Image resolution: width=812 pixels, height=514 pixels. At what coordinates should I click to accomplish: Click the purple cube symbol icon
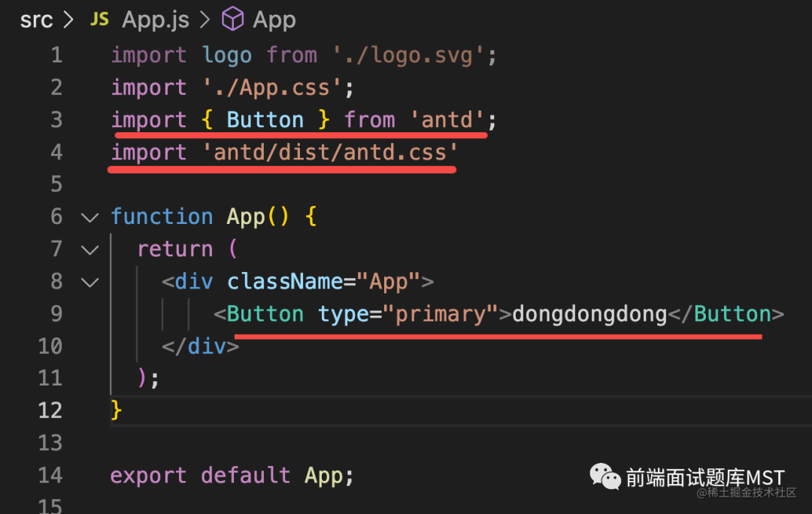pos(232,19)
